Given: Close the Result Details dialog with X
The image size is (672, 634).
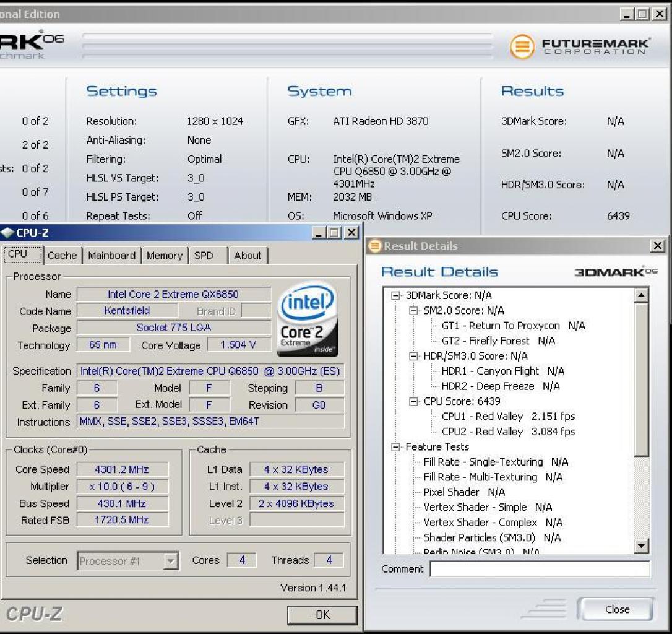Looking at the screenshot, I should 658,246.
